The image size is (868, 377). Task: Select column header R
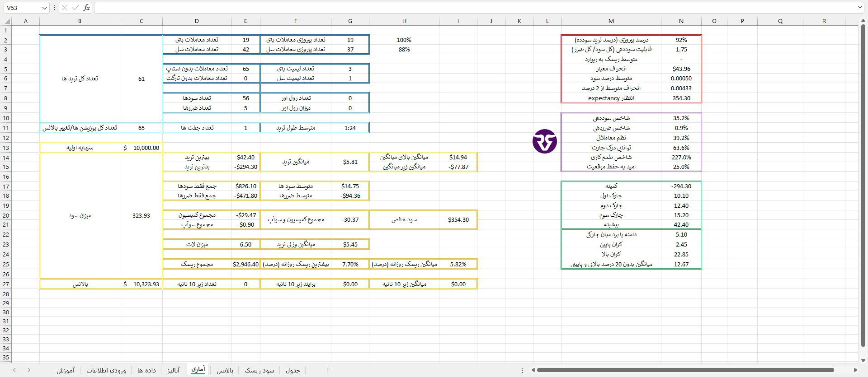[x=824, y=21]
